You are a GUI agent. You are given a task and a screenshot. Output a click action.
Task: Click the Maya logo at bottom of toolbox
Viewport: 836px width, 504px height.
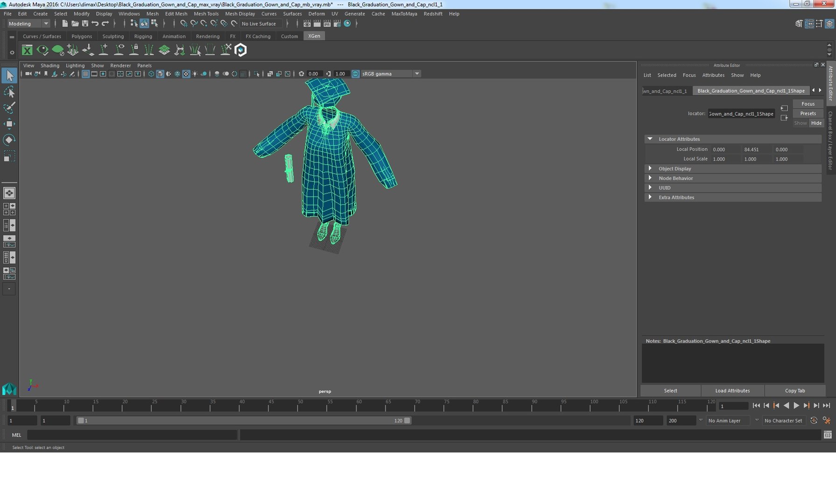click(x=9, y=389)
